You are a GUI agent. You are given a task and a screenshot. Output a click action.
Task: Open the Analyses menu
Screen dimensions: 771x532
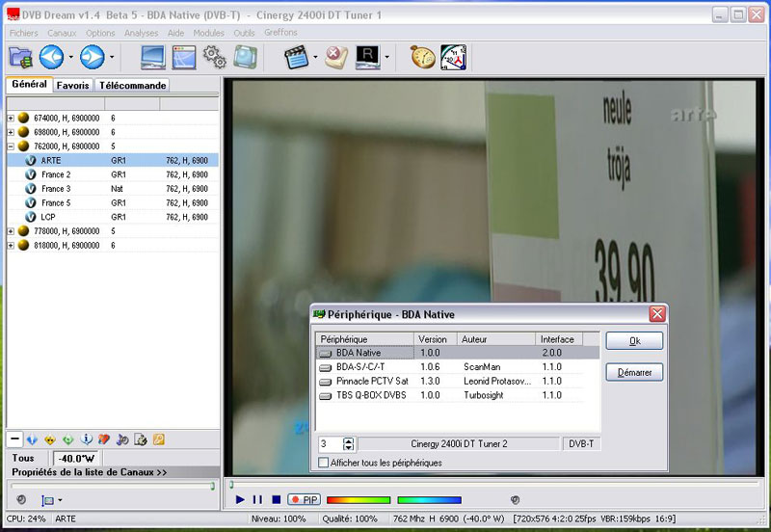click(x=141, y=33)
